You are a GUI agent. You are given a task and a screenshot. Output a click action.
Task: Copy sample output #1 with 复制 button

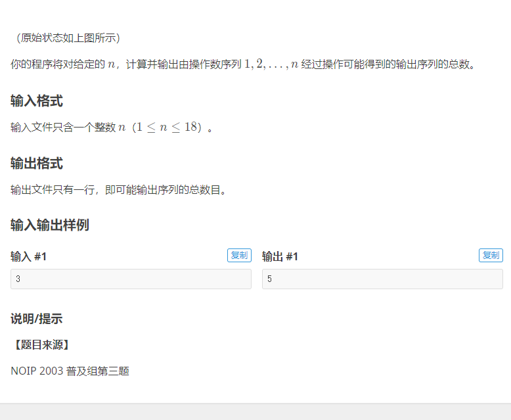pyautogui.click(x=491, y=255)
